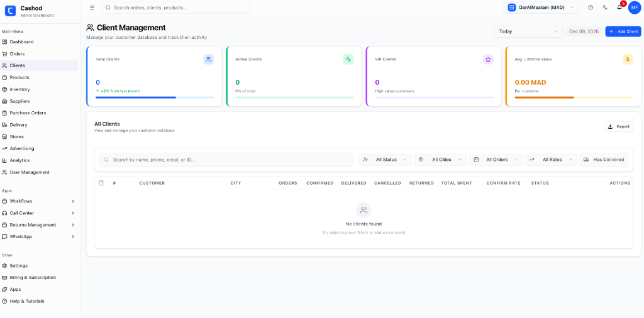Export the client list
Image resolution: width=644 pixels, height=318 pixels.
(618, 126)
